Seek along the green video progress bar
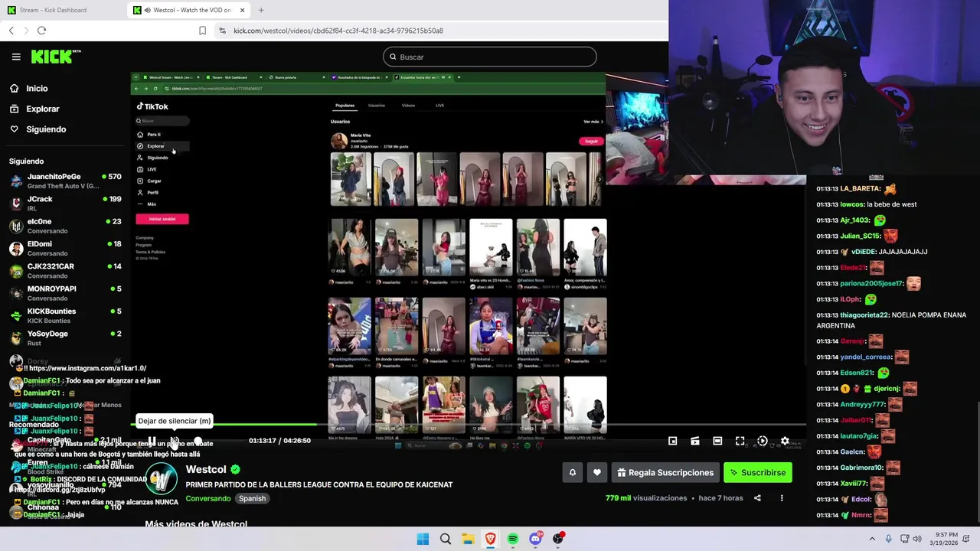 pyautogui.click(x=469, y=424)
